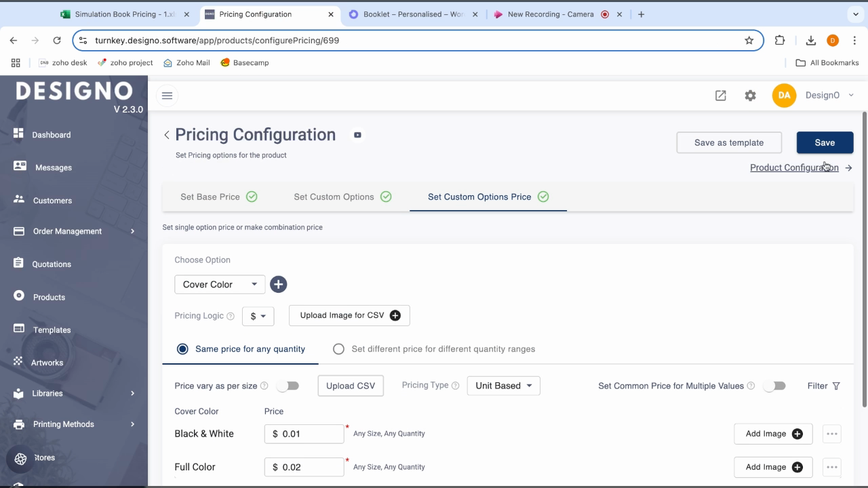
Task: Click the video help icon next to title
Action: click(357, 135)
